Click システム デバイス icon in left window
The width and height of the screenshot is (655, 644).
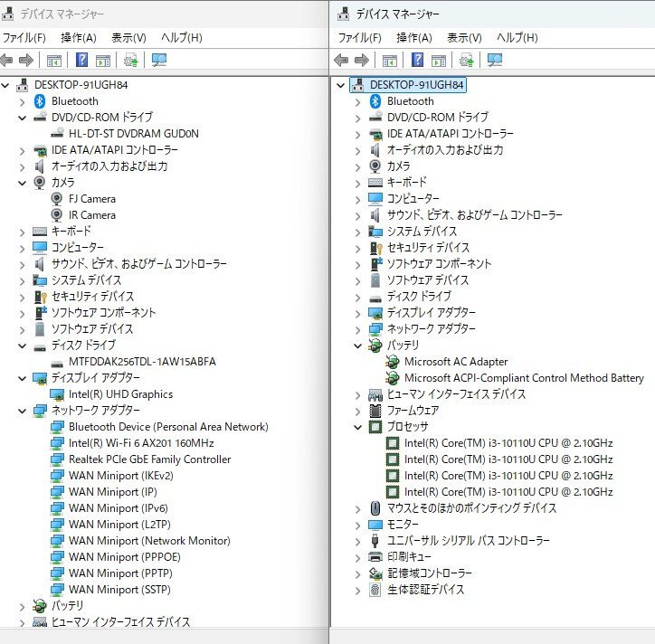(40, 280)
